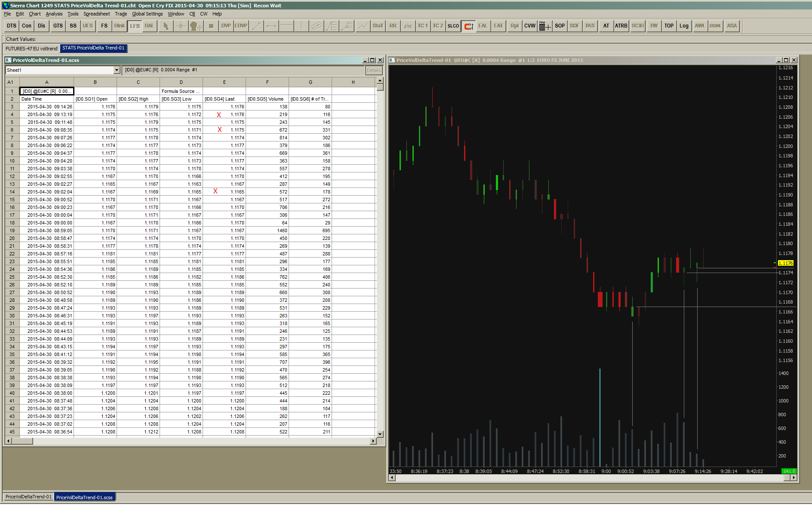
Task: Open the trade window grid icon
Action: [544, 26]
